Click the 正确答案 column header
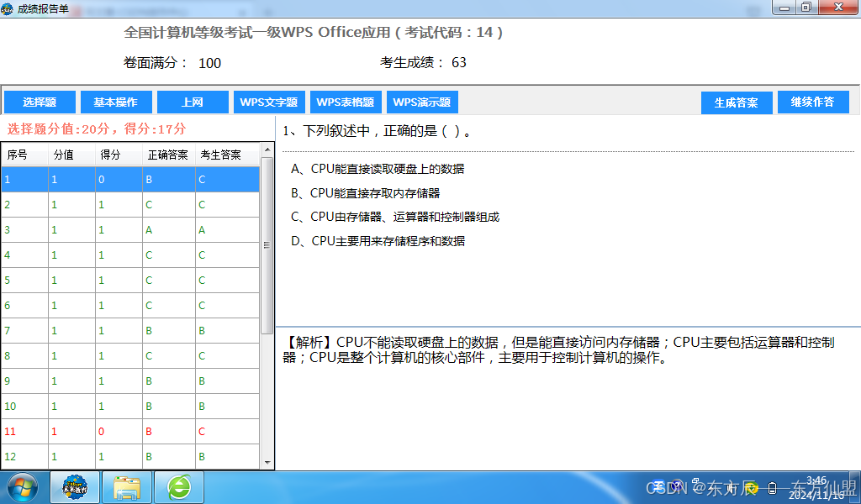This screenshot has height=504, width=861. click(168, 155)
